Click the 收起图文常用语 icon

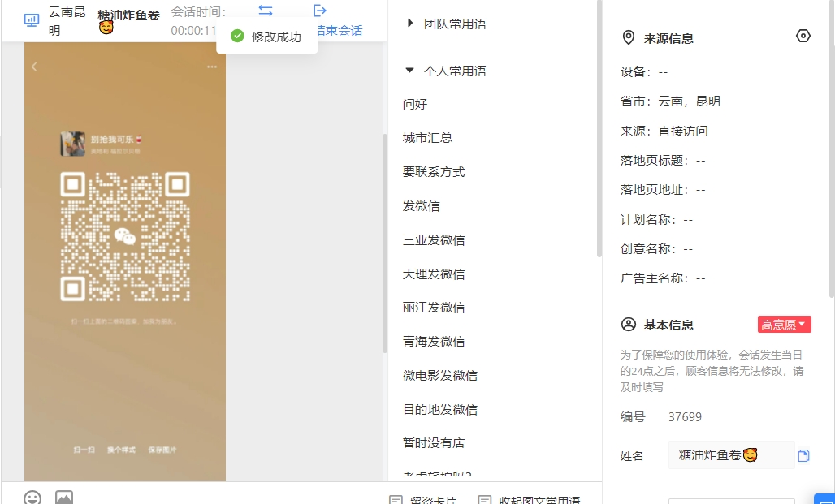tap(485, 500)
